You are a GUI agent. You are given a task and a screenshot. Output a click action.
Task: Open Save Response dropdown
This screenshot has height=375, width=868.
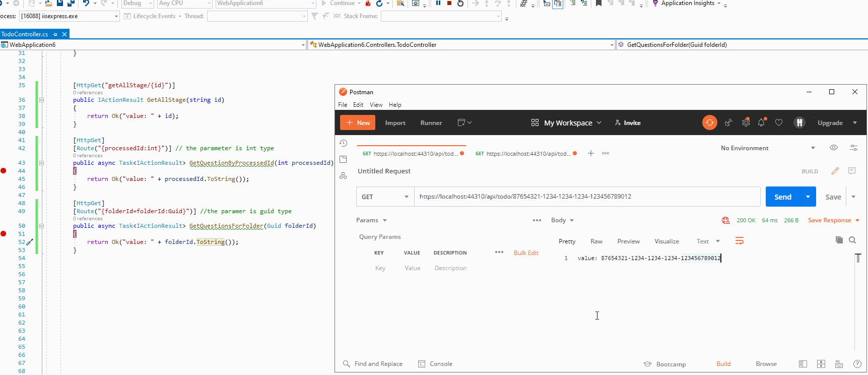[x=834, y=220]
